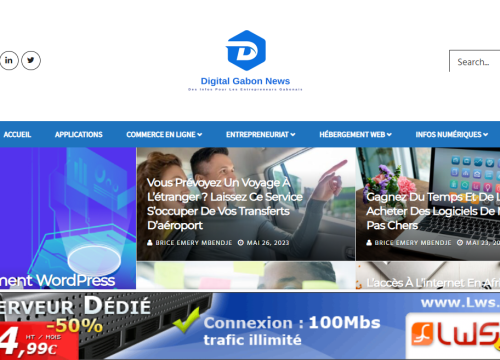Click the LWS logo in the banner
This screenshot has width=500, height=360.
click(x=455, y=334)
